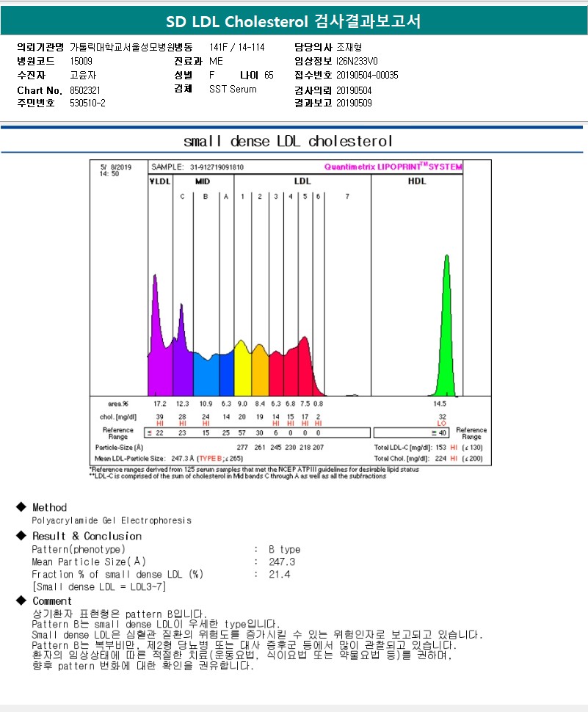Click the VLDL column header
The height and width of the screenshot is (712, 588).
[160, 181]
